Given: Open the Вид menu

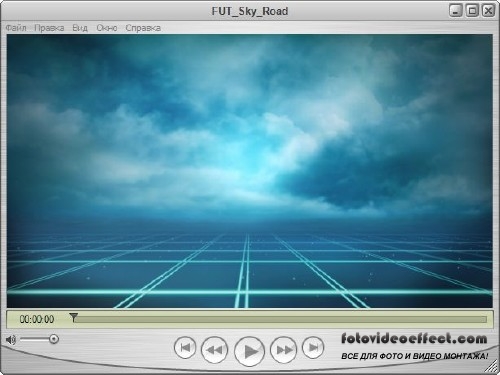Looking at the screenshot, I should [80, 28].
